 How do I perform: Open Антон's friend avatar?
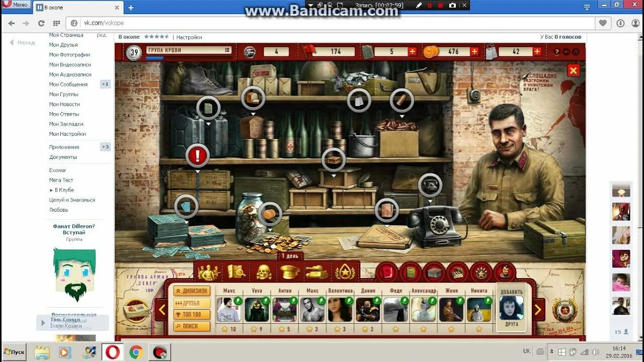tap(285, 309)
